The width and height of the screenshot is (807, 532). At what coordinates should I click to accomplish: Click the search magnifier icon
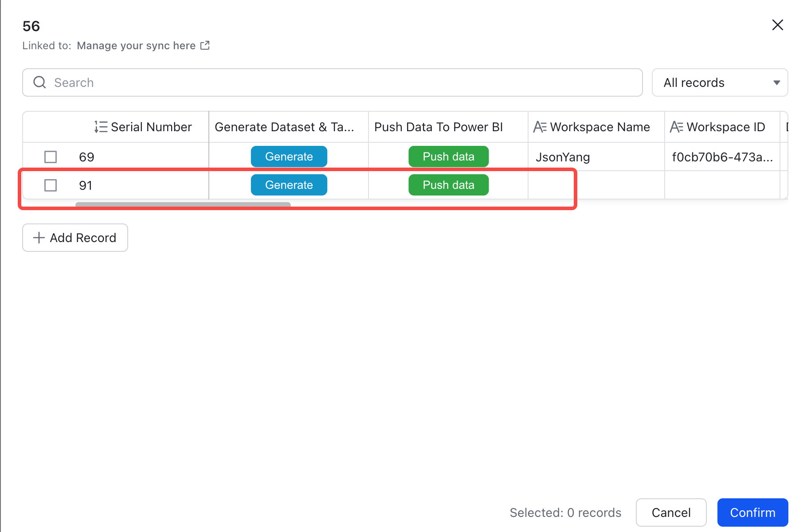pos(40,82)
